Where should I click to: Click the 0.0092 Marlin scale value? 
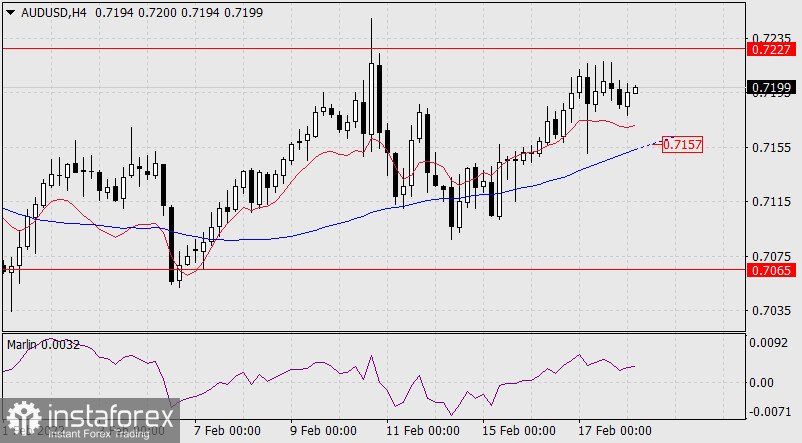[771, 342]
